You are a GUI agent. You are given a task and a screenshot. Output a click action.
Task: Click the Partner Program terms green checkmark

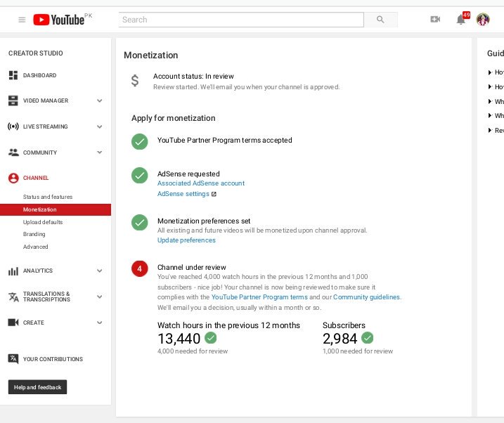139,142
